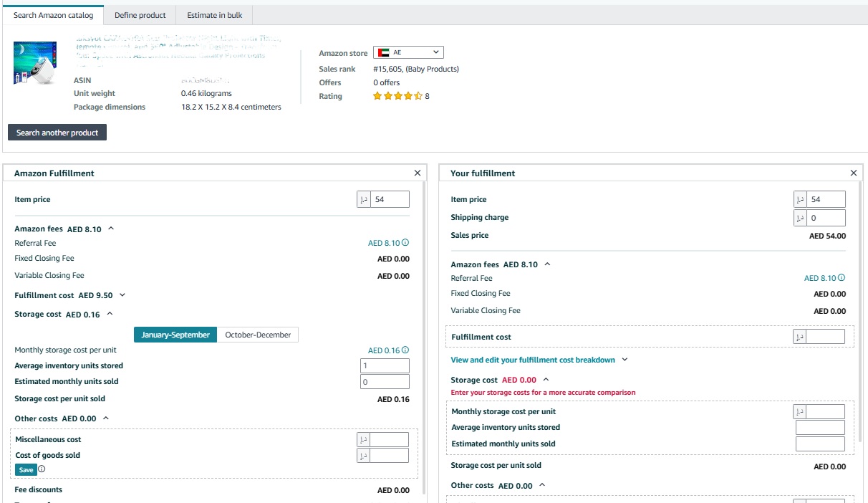Edit the Shipping charge field

[x=826, y=217]
